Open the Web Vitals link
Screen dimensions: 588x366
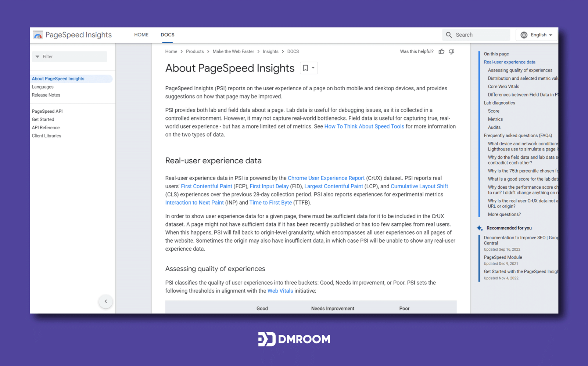pos(280,291)
